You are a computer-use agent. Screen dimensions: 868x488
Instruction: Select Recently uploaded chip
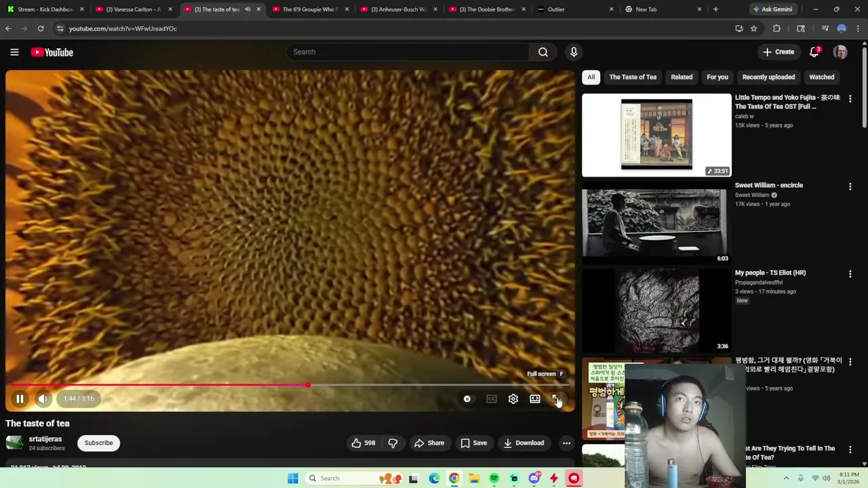768,77
